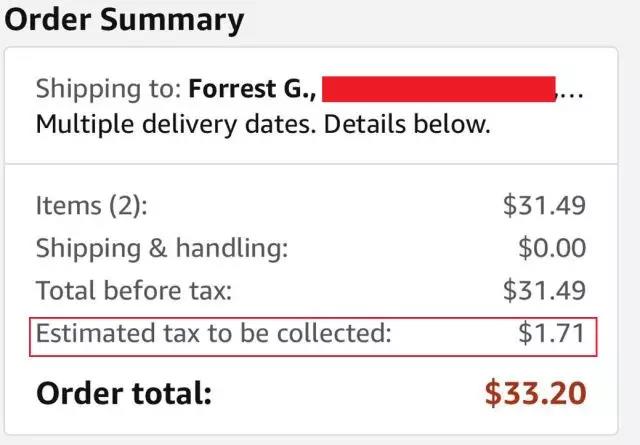Click the "Items (2):" label

91,206
